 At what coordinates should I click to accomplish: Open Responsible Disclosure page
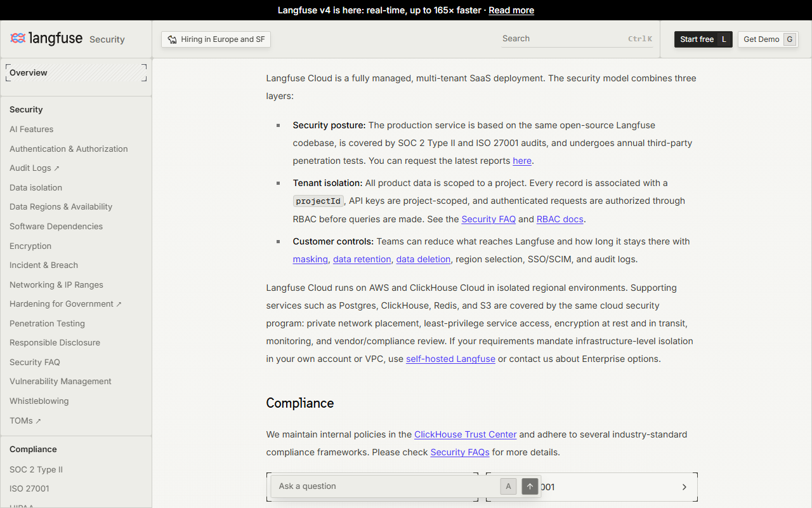(x=55, y=343)
